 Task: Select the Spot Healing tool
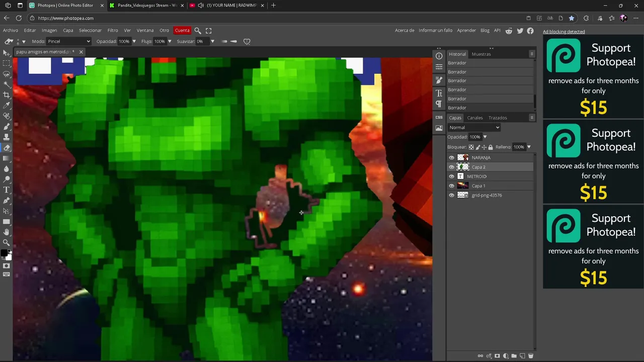[x=7, y=116]
